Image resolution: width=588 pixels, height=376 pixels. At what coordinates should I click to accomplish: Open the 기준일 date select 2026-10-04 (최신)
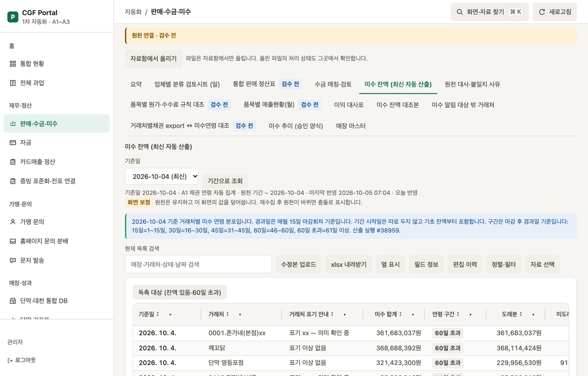162,176
